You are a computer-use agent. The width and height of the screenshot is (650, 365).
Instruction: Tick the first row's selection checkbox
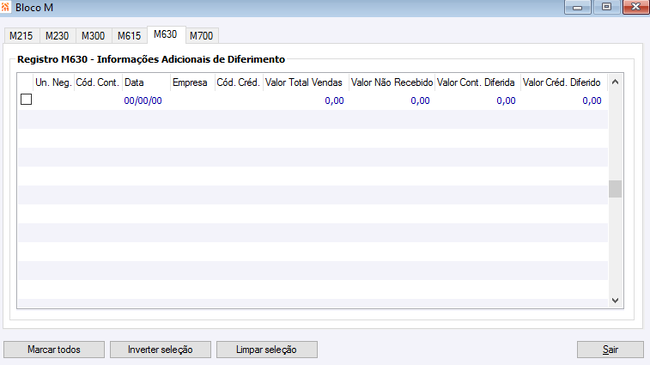tap(26, 100)
